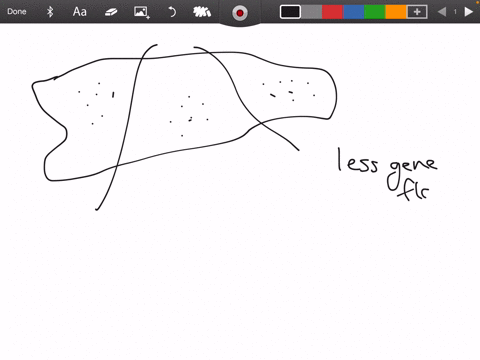480x360 pixels.
Task: Open Bluetooth settings icon
Action: 50,12
